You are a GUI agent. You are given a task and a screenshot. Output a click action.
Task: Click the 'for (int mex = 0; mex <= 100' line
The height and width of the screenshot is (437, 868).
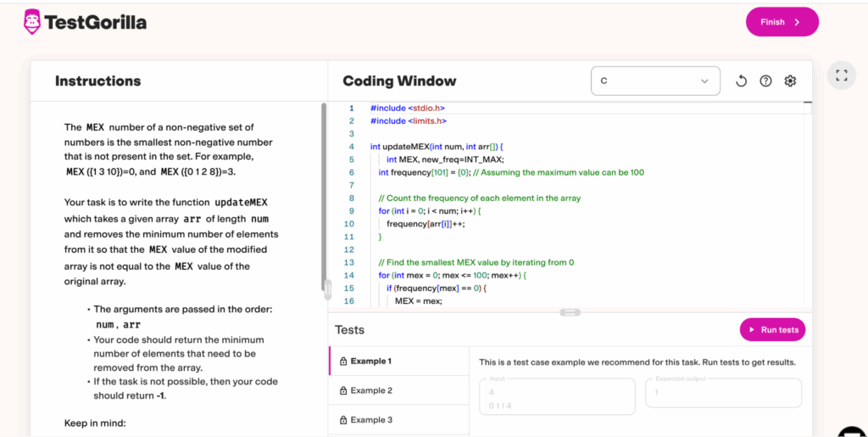(453, 275)
